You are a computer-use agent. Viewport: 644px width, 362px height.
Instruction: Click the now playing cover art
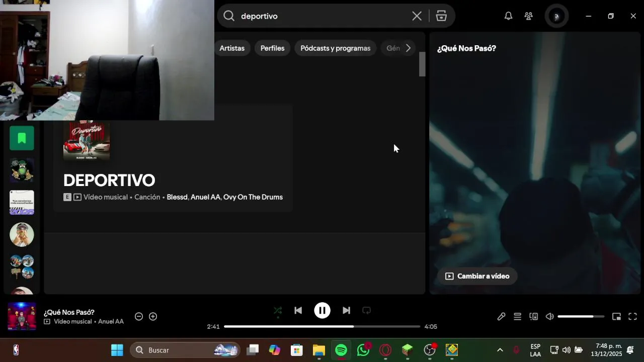tap(22, 316)
